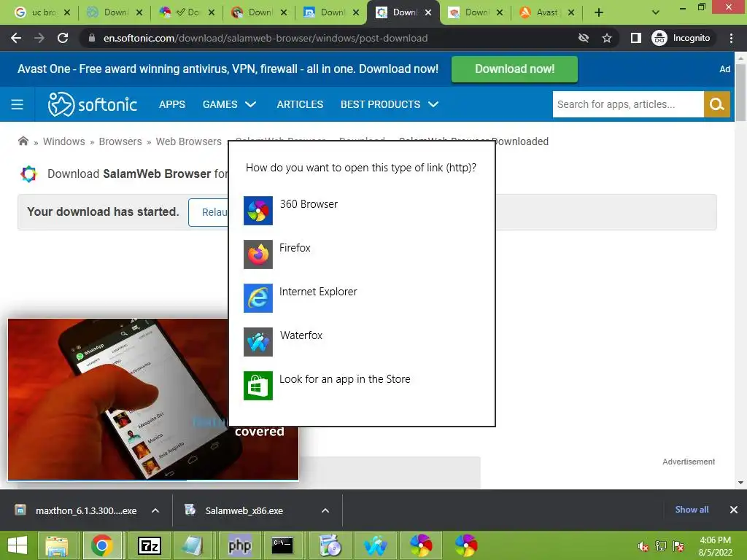747x560 pixels.
Task: Open the Chrome taskbar icon
Action: [102, 545]
